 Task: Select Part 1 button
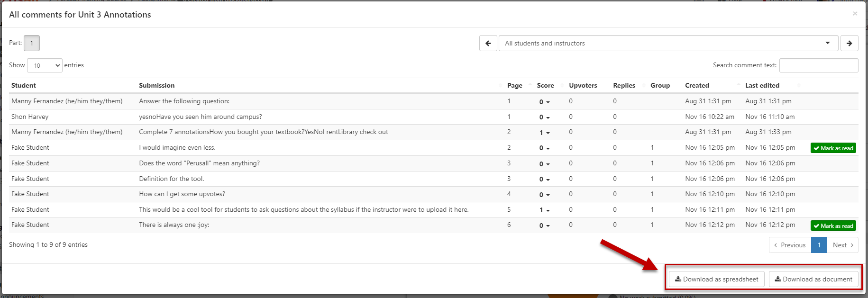click(x=32, y=43)
